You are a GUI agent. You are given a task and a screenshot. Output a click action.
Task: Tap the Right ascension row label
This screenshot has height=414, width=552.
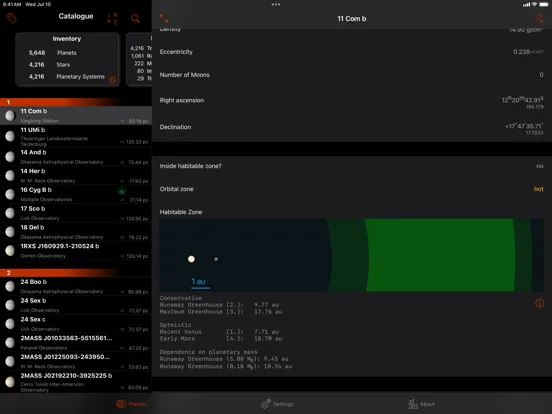182,100
